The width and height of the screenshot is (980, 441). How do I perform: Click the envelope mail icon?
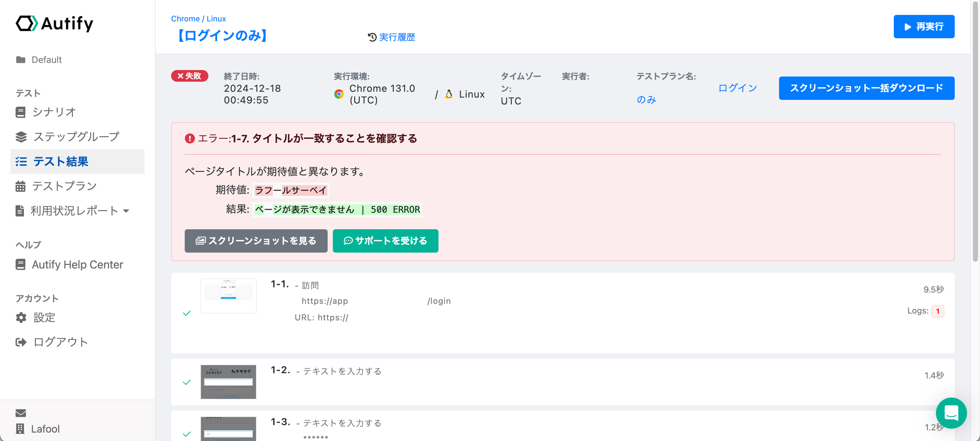20,413
